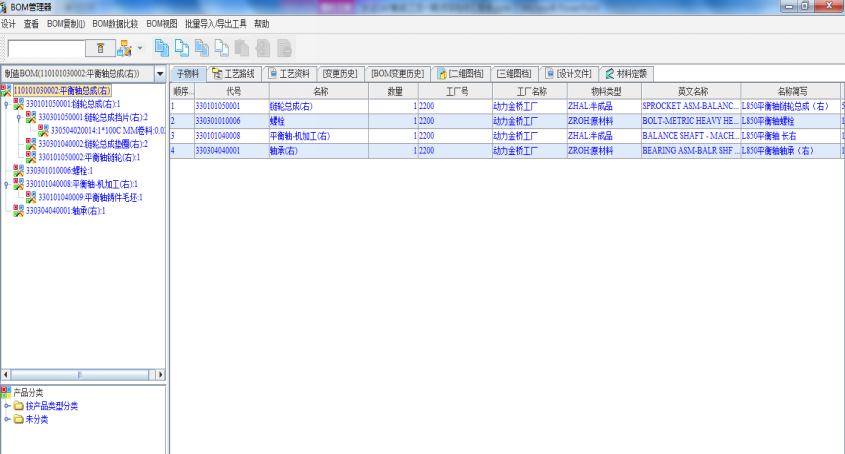Select tree item 330301050001:链轮总成挡片(右):2

(x=93, y=117)
